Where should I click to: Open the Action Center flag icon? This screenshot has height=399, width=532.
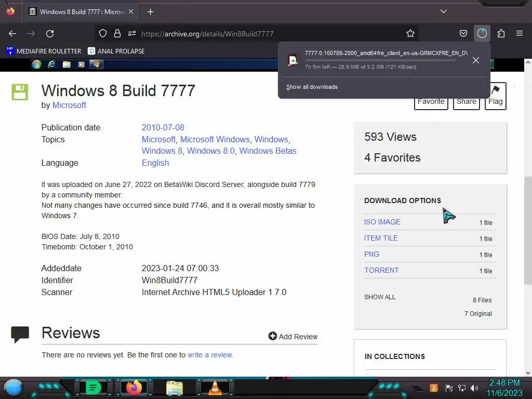click(x=449, y=388)
